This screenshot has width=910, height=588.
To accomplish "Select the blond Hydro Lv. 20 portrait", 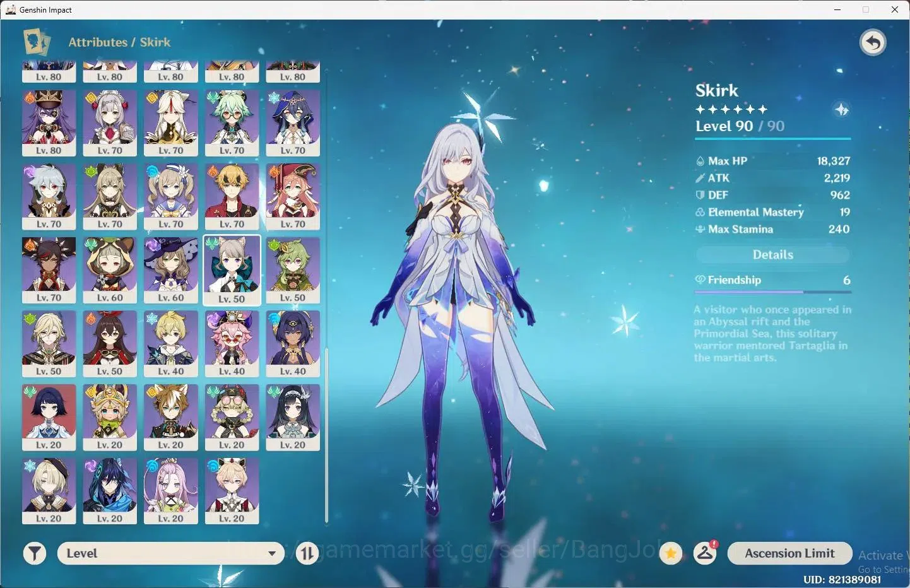I will click(232, 491).
